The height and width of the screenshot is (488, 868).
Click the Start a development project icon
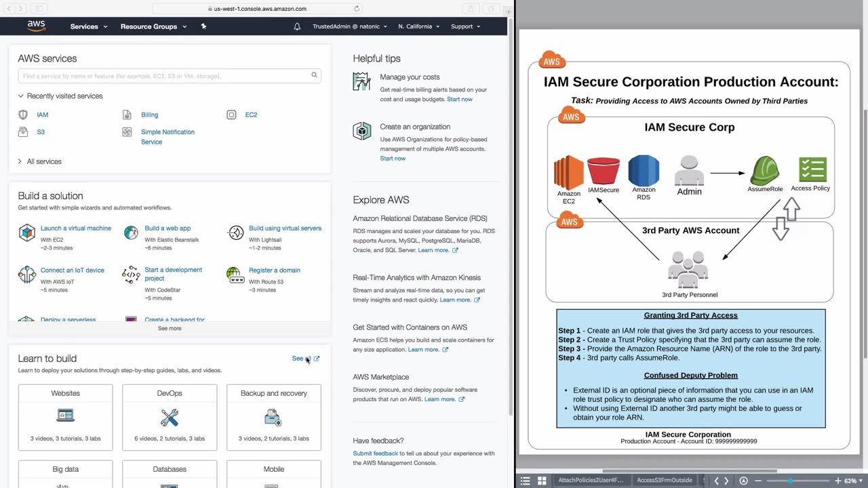131,274
